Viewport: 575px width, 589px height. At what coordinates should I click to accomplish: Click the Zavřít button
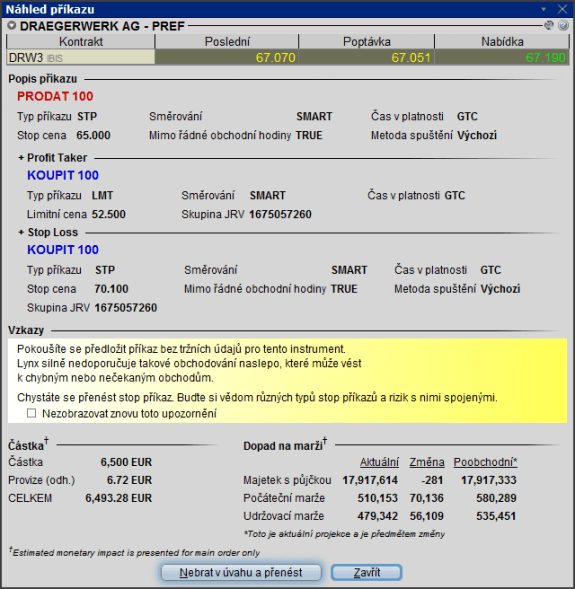pos(367,572)
